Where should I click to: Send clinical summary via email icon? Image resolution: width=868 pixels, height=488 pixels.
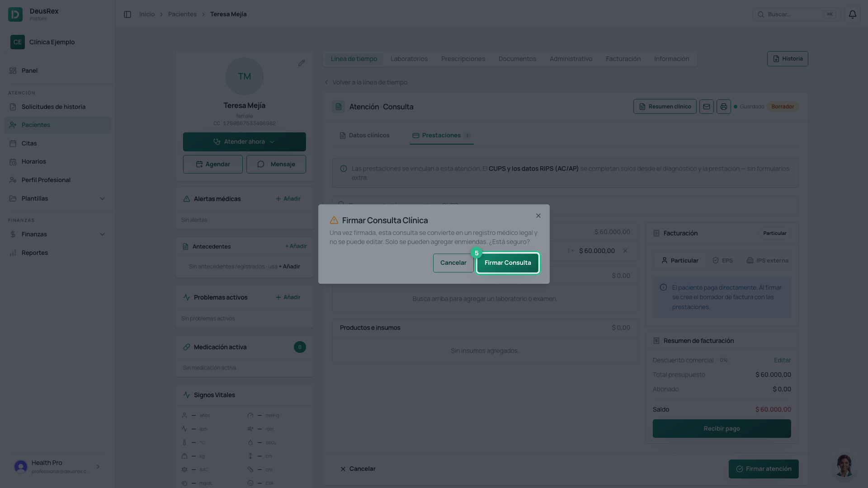(x=706, y=107)
